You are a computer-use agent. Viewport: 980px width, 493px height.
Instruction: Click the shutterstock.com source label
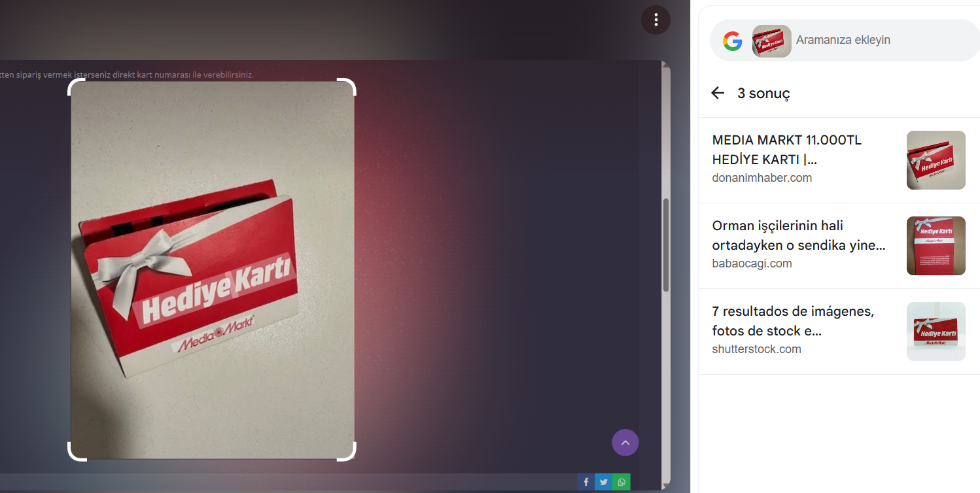click(756, 349)
